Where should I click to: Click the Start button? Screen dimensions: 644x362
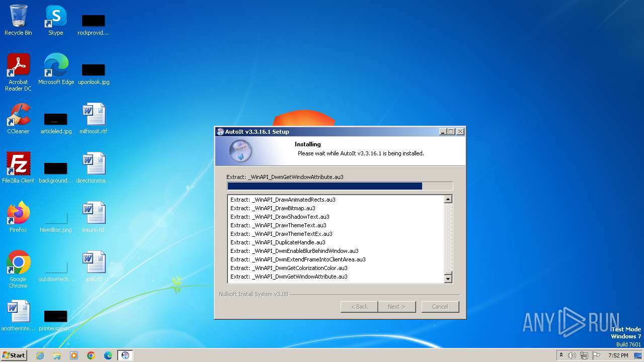14,355
